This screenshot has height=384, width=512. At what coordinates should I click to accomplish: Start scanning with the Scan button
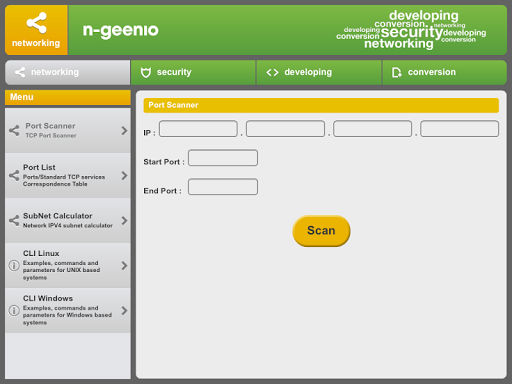point(321,231)
